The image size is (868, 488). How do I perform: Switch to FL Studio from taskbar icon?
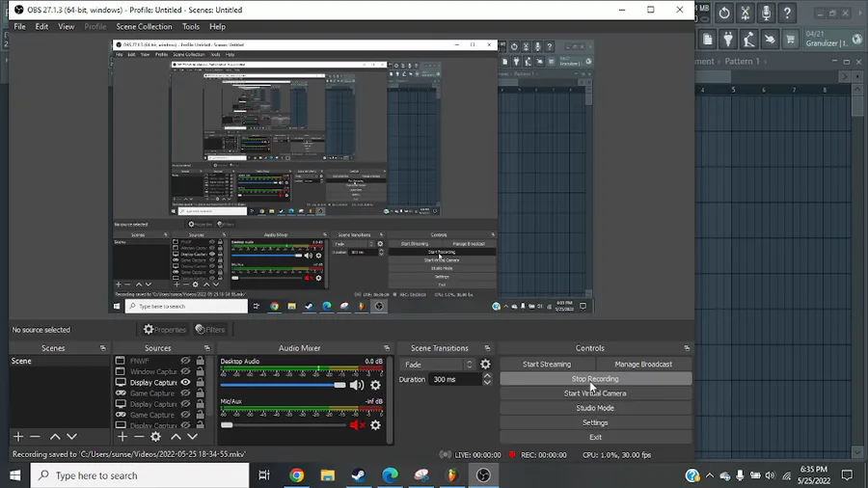coord(452,475)
